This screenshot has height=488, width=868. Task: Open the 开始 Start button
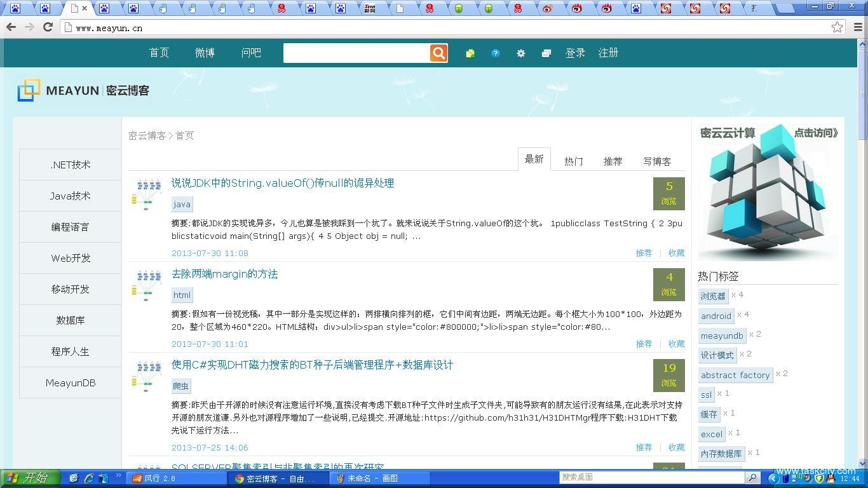coord(30,478)
